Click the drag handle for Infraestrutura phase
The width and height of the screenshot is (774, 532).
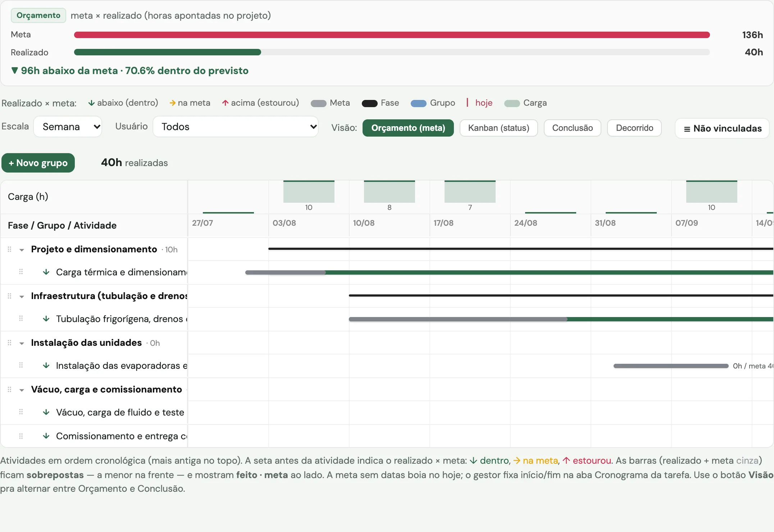(10, 296)
